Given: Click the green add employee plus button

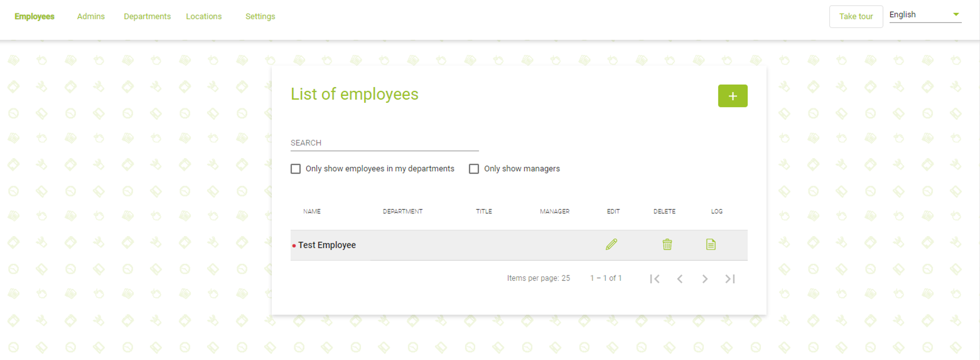Looking at the screenshot, I should tap(732, 96).
